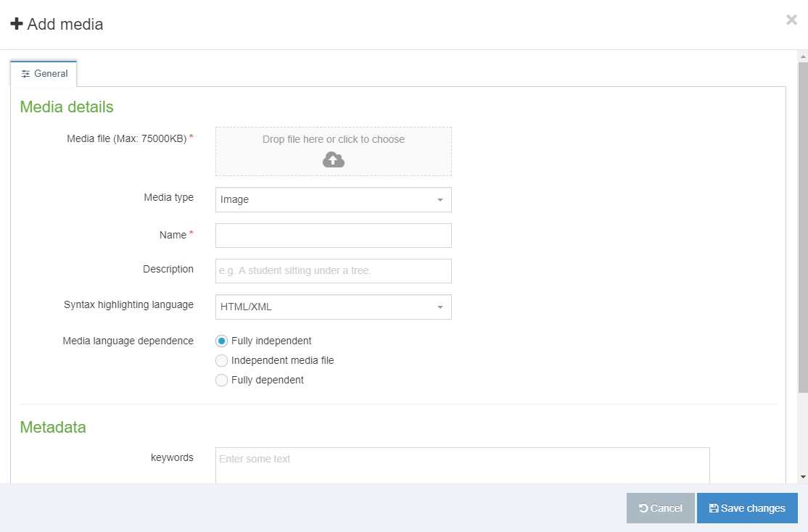
Task: Click the cloud upload icon
Action: pyautogui.click(x=334, y=160)
